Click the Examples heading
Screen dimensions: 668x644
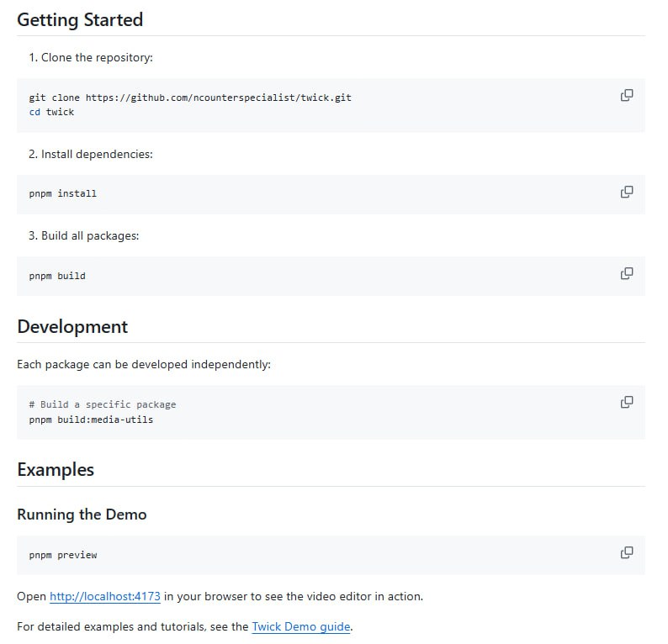click(x=56, y=470)
